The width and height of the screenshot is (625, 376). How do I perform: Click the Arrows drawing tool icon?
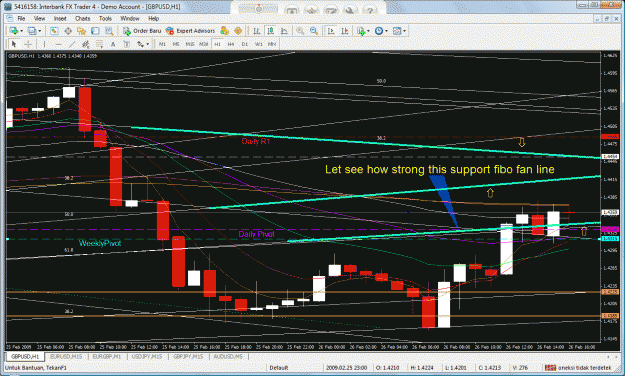140,44
